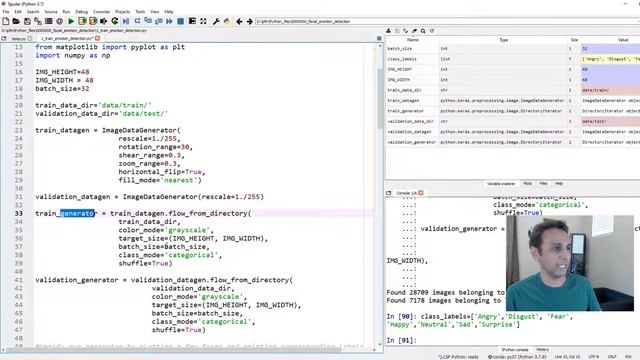Start debugging the file icon
Screen dimensions: 640x360
pyautogui.click(x=126, y=21)
